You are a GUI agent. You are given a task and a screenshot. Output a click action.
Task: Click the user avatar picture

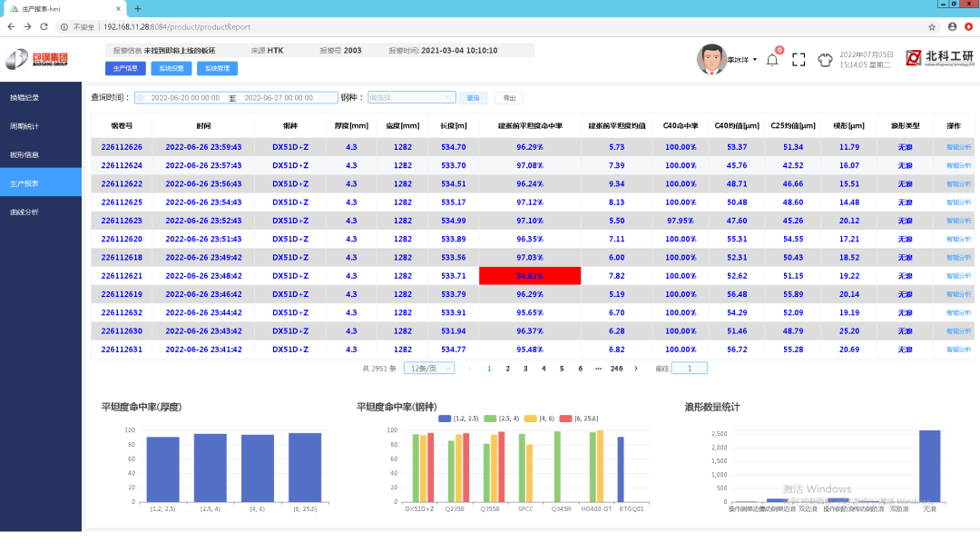[x=711, y=59]
